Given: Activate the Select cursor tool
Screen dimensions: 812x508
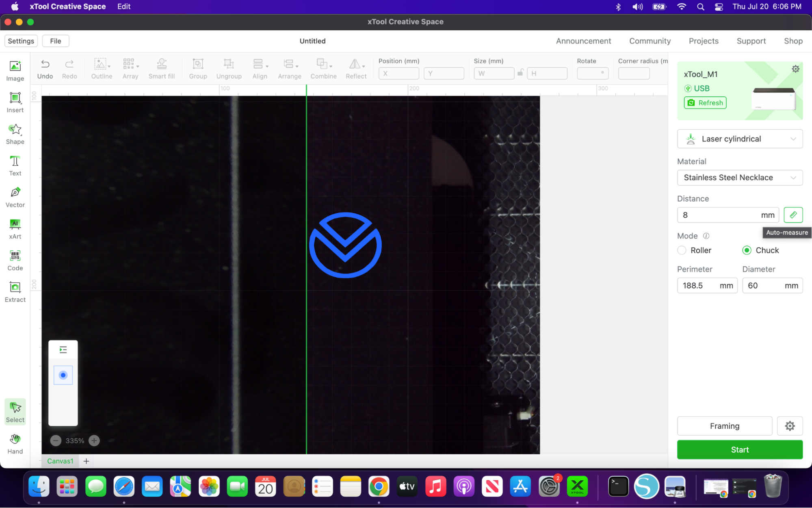Looking at the screenshot, I should (15, 412).
